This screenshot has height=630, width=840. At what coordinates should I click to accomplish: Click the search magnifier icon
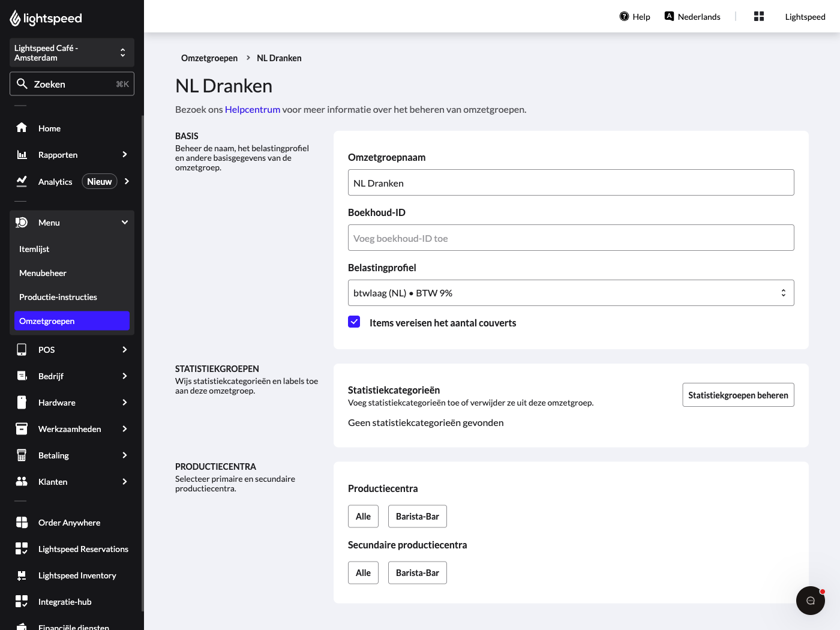tap(22, 83)
